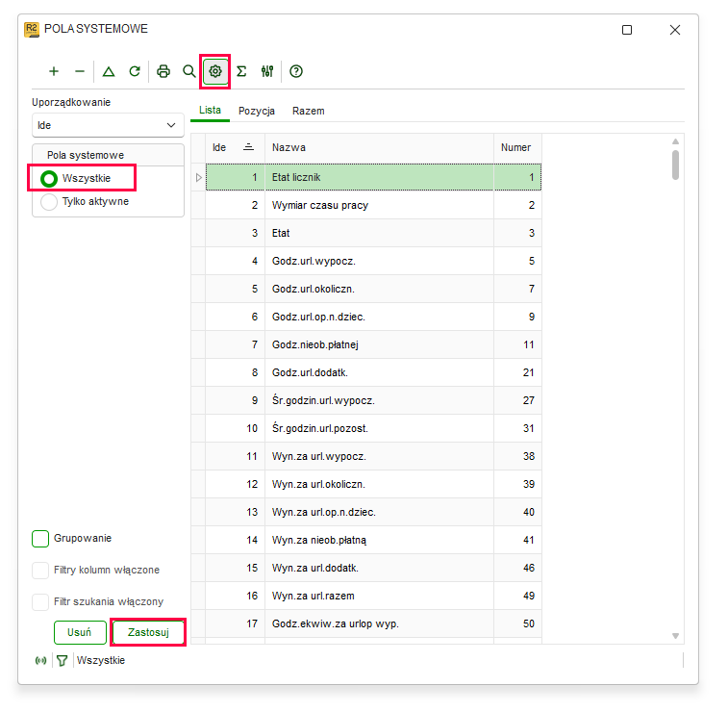This screenshot has height=712, width=728.
Task: Toggle Filtry kolumn włączone checkbox
Action: coord(40,571)
